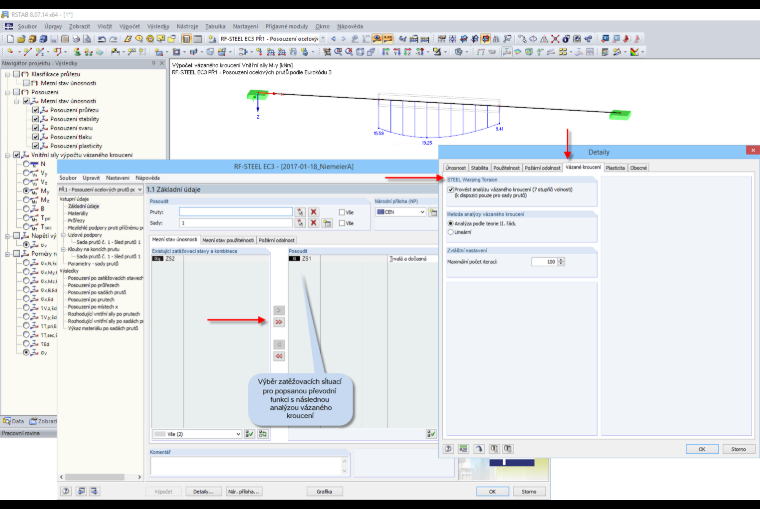
Task: Open the RF-STEEL EC3 PŘ1 case dropdown in toolbar
Action: point(323,39)
